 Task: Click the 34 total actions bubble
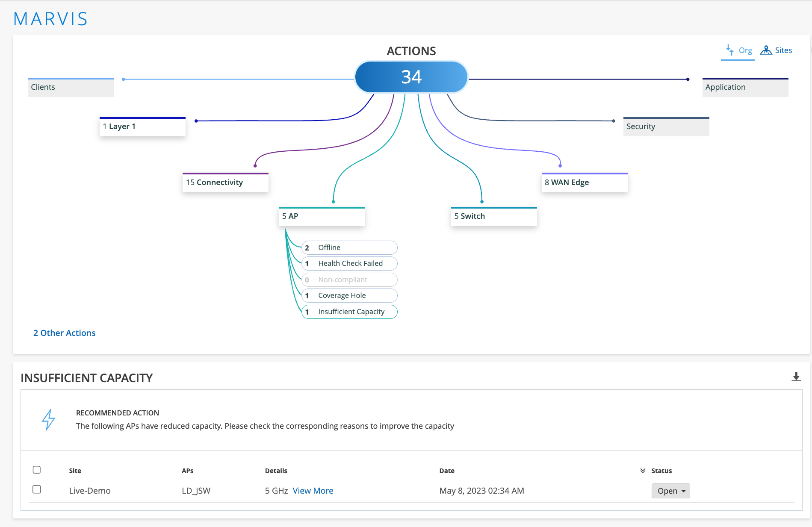point(411,77)
